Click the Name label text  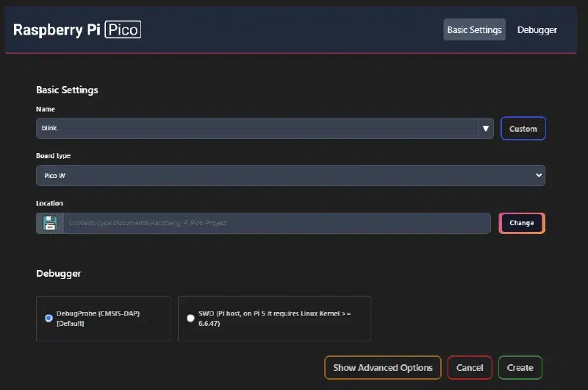[x=46, y=109]
